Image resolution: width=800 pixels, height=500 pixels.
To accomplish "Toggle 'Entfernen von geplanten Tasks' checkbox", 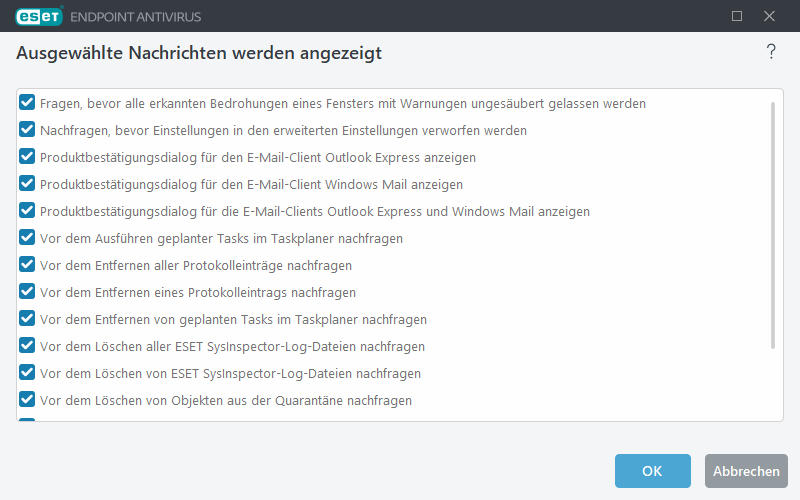I will point(28,319).
